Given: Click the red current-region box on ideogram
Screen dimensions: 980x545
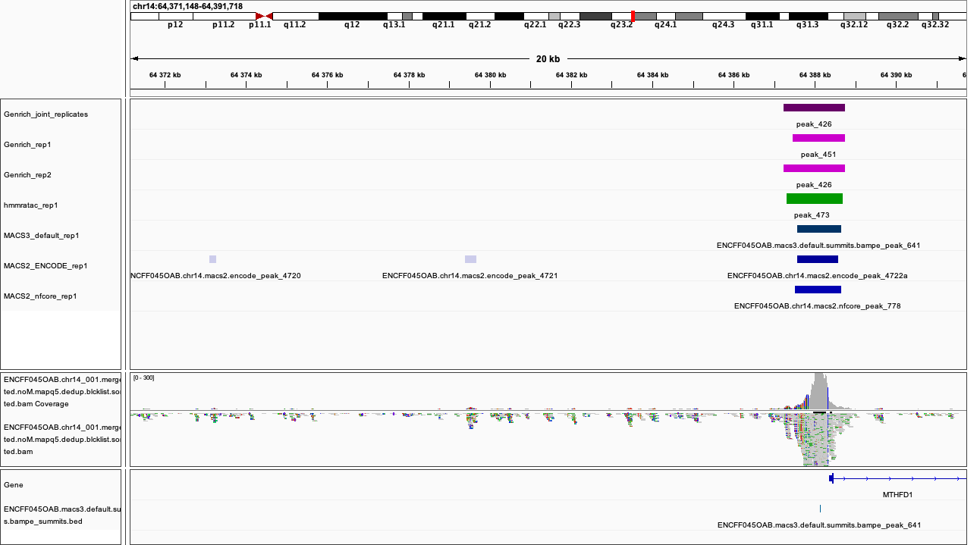Looking at the screenshot, I should [x=633, y=16].
